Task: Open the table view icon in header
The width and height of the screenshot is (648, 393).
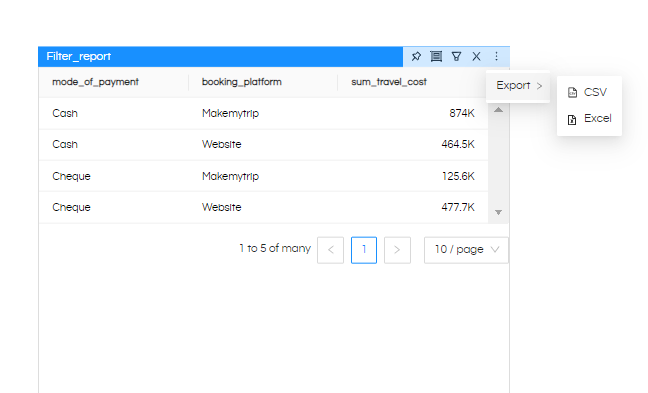Action: tap(436, 56)
